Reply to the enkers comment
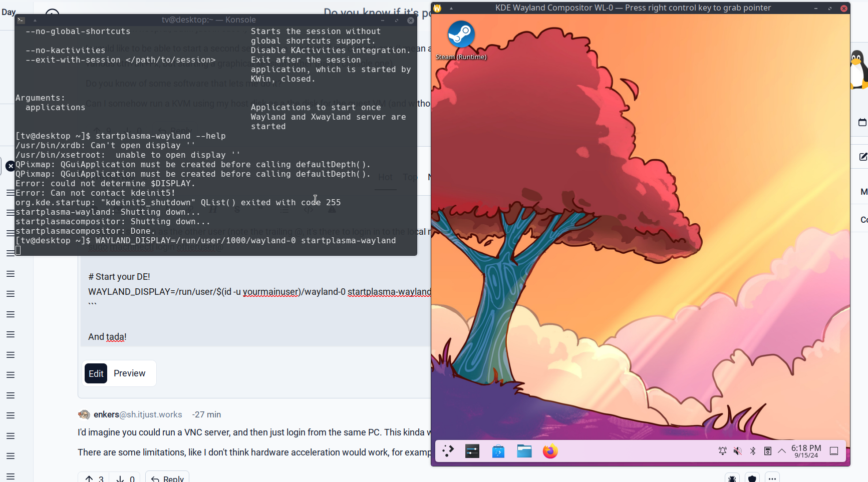Image resolution: width=868 pixels, height=482 pixels. [167, 478]
